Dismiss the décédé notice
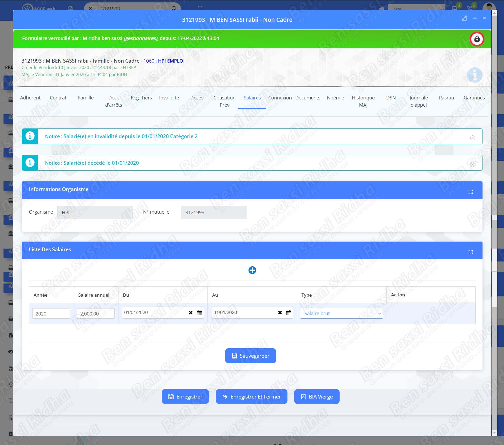The image size is (504, 445). [x=472, y=164]
